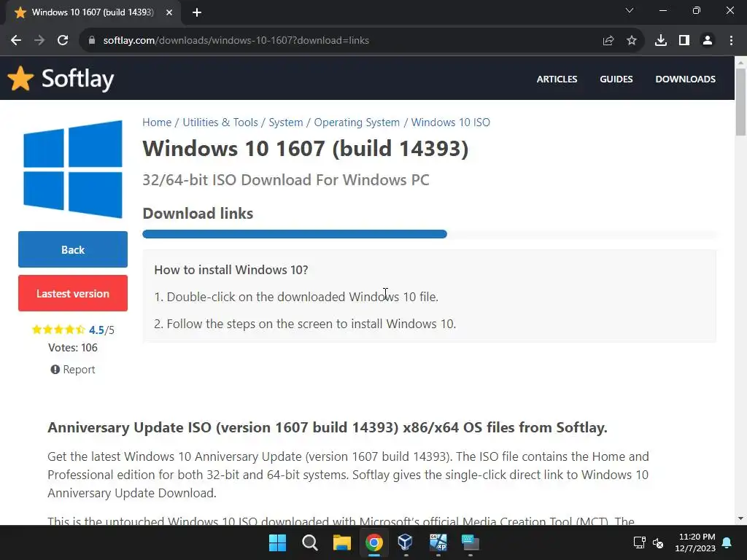Click the Report link text
Image resolution: width=747 pixels, height=560 pixels.
(79, 370)
